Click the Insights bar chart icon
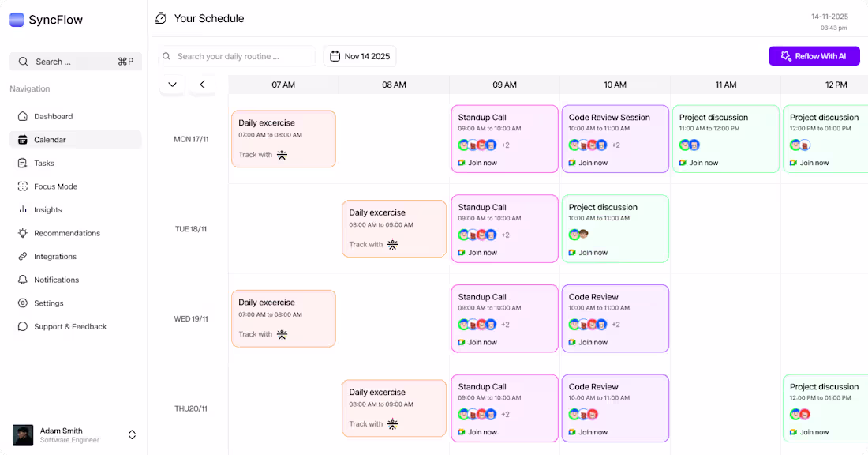Screen dimensions: 868x455 click(23, 209)
